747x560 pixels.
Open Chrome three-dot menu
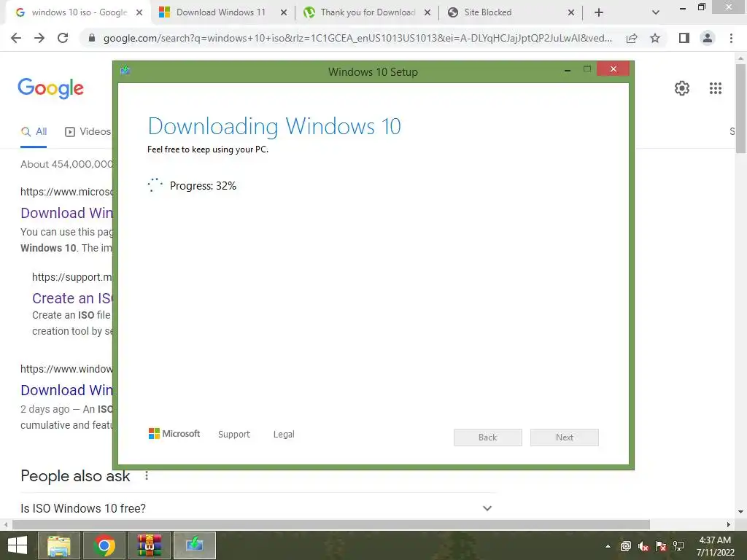click(x=731, y=38)
